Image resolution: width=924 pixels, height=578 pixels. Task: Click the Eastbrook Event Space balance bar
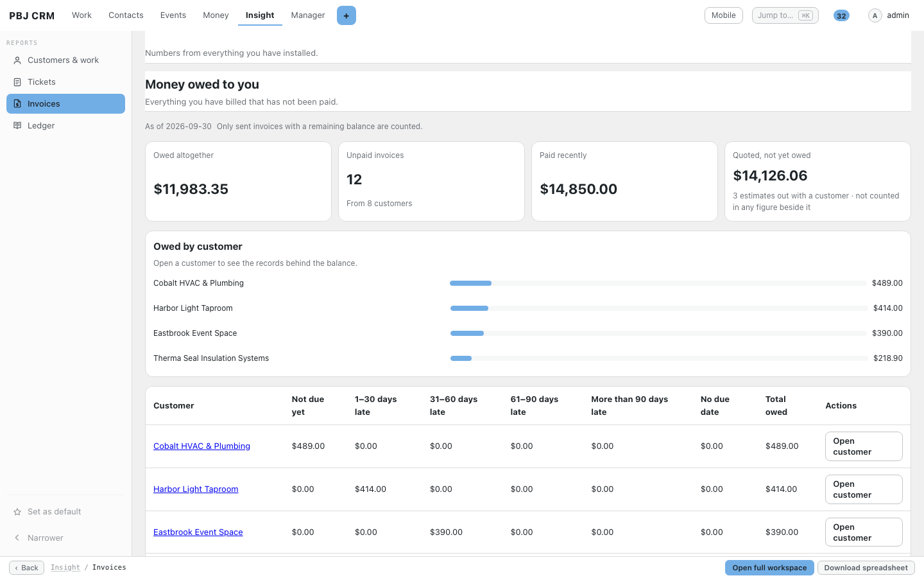pos(658,333)
